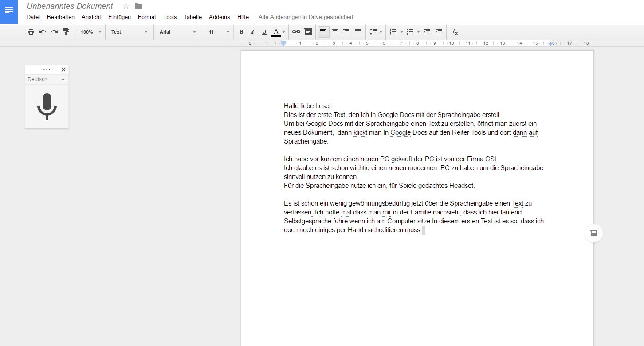Insert a comment from toolbar
Viewport: 644px width, 346px height.
308,32
